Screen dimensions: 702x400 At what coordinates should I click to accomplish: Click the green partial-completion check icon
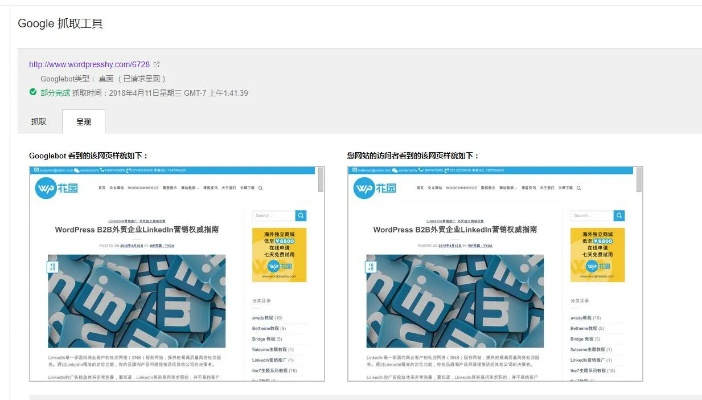pyautogui.click(x=33, y=93)
